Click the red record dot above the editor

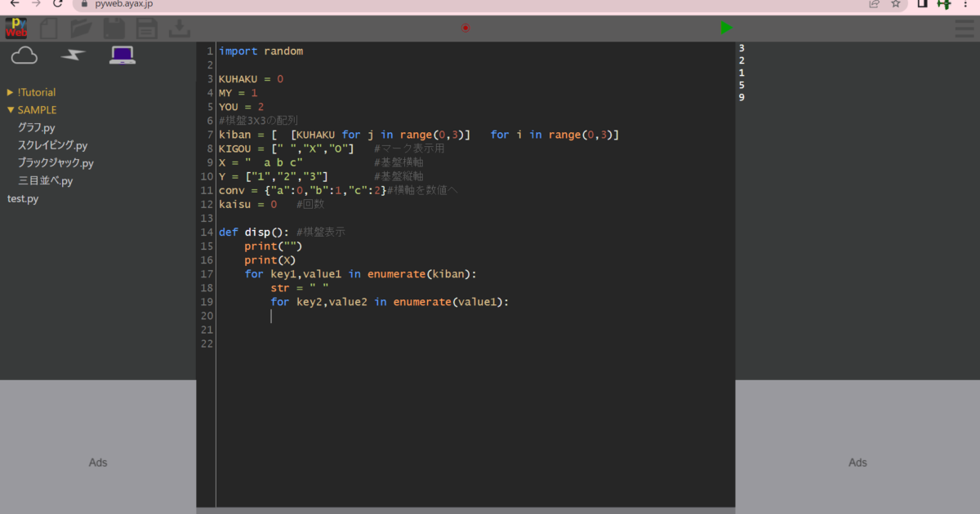(x=465, y=28)
